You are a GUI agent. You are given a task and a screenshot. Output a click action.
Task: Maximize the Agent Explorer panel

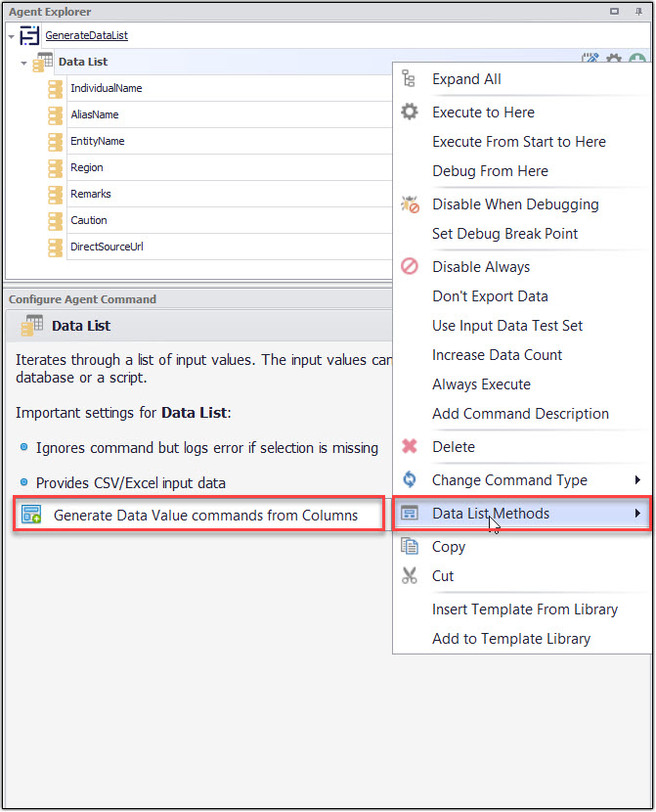(613, 12)
